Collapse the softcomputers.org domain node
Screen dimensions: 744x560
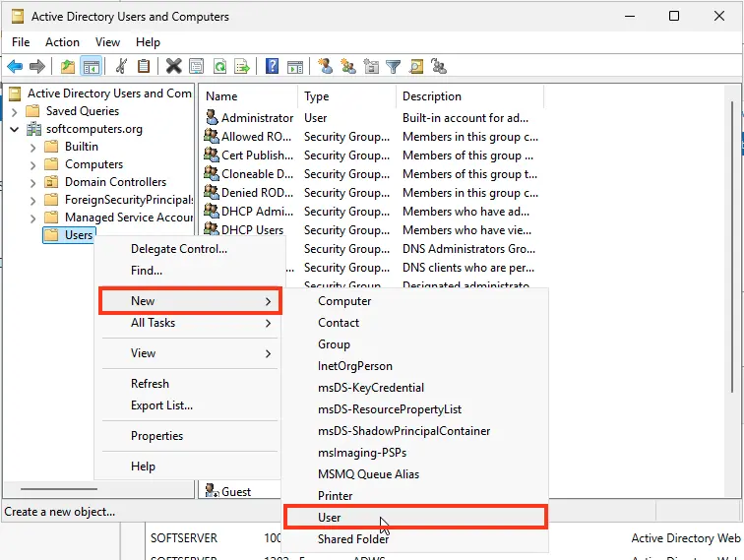tap(15, 129)
